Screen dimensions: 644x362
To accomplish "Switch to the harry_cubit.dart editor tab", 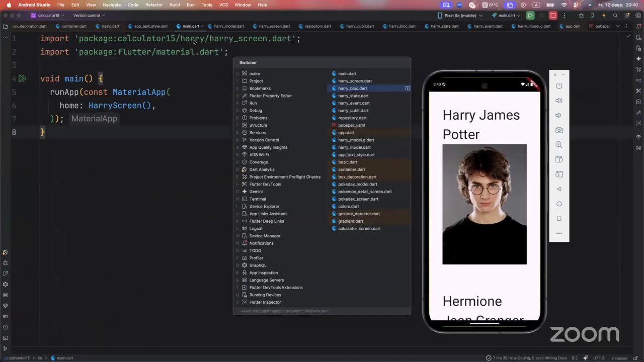I will [x=356, y=26].
